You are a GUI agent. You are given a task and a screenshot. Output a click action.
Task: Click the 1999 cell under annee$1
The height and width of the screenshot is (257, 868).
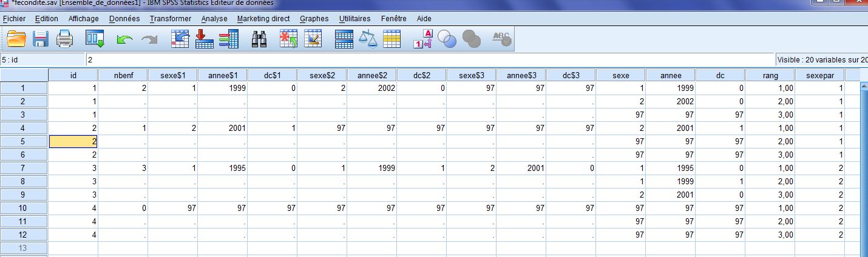[x=222, y=88]
